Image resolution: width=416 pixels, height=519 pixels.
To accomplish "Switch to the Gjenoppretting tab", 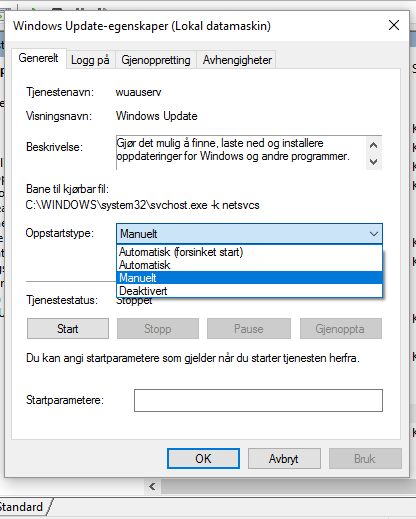I will 156,60.
